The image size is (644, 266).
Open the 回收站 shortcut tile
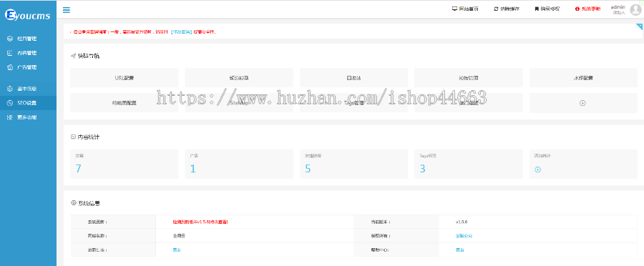click(x=353, y=77)
